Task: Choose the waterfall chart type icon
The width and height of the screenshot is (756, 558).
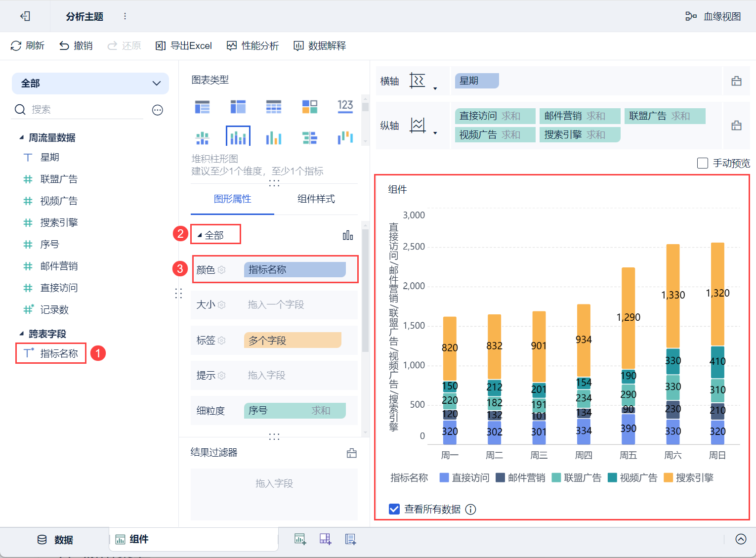Action: (x=345, y=138)
